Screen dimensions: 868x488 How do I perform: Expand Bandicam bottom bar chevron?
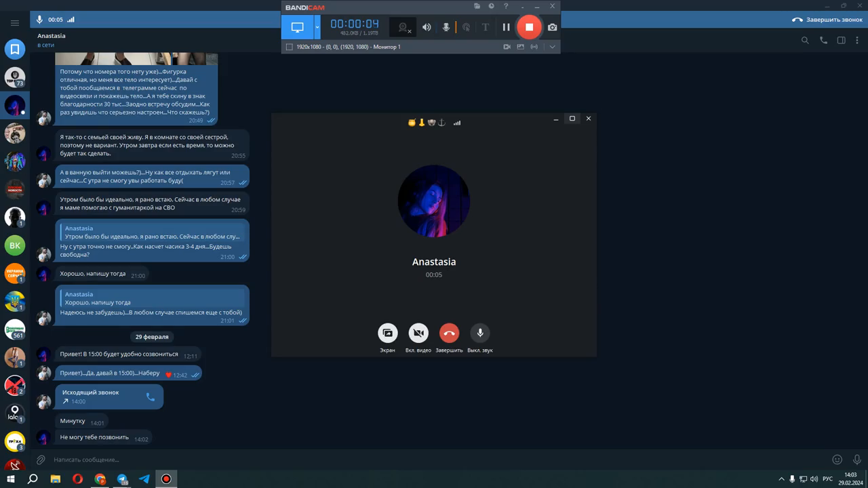[x=553, y=47]
